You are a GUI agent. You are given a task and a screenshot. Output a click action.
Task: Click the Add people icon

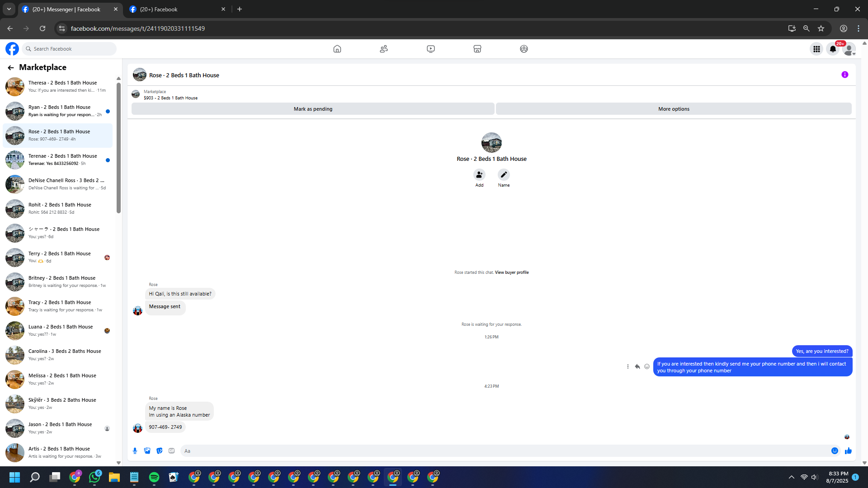coord(479,174)
